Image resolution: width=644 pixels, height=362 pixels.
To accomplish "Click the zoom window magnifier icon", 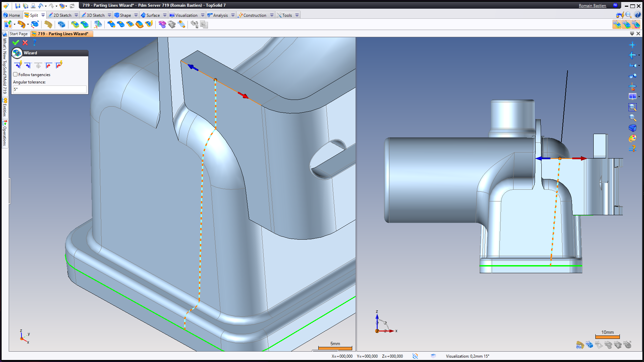I will [632, 107].
